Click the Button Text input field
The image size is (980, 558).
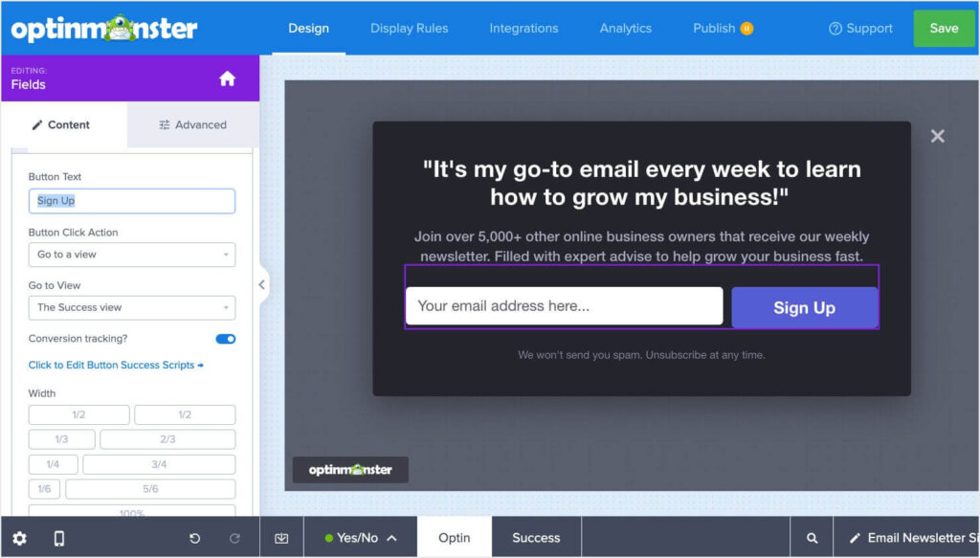pyautogui.click(x=132, y=201)
